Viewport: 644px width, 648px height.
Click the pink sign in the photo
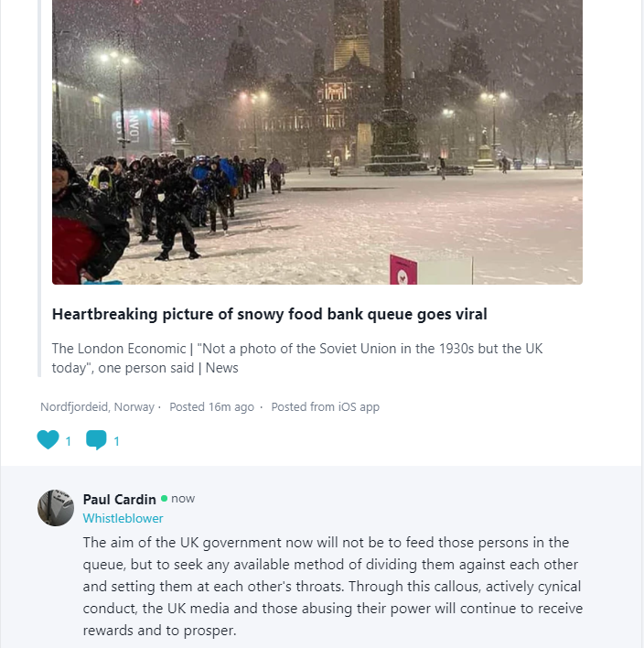point(403,269)
